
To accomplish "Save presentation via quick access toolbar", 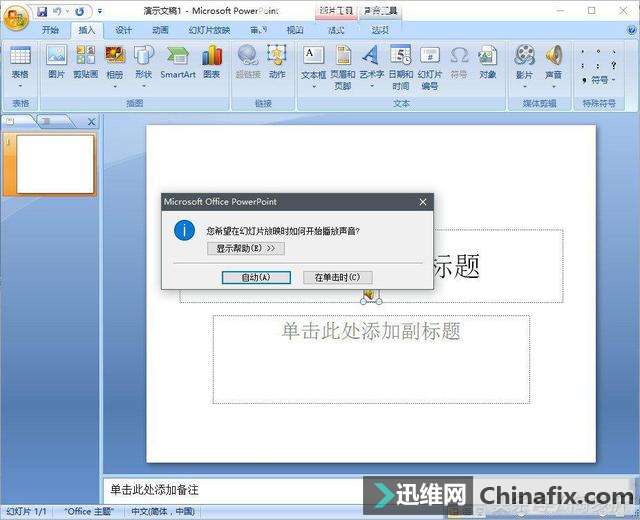I will 42,11.
